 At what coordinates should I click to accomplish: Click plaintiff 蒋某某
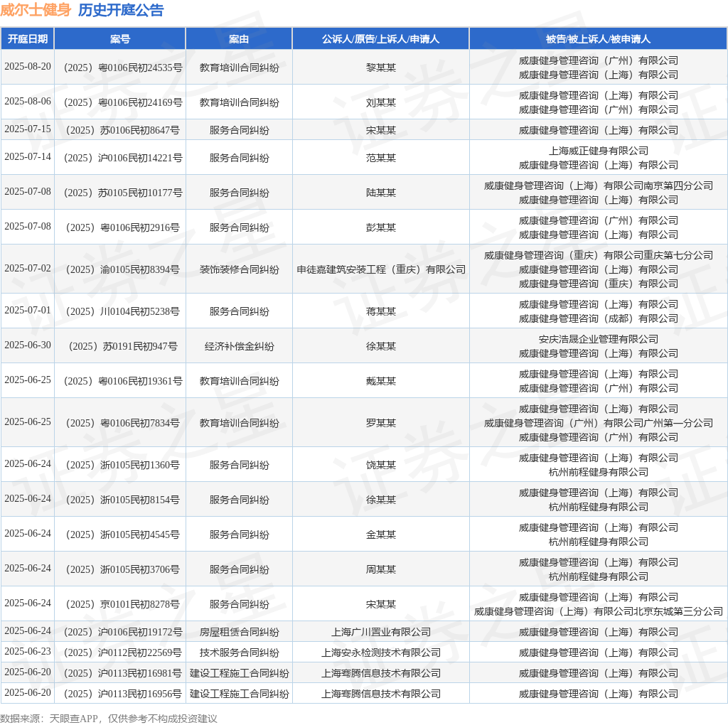[381, 311]
